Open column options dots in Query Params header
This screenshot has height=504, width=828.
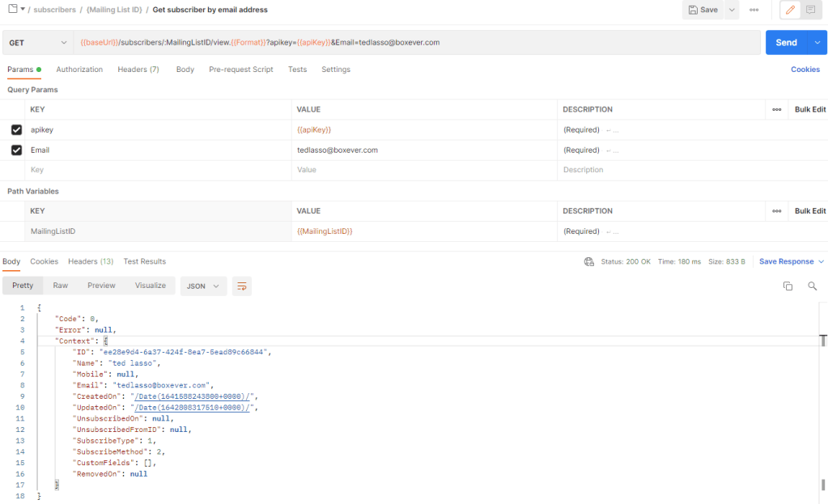[x=776, y=109]
